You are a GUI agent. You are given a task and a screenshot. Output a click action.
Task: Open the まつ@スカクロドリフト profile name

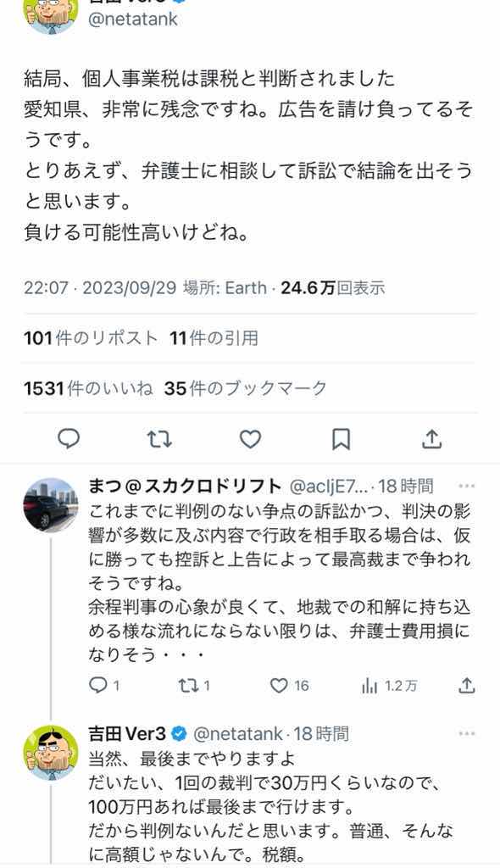(x=185, y=486)
